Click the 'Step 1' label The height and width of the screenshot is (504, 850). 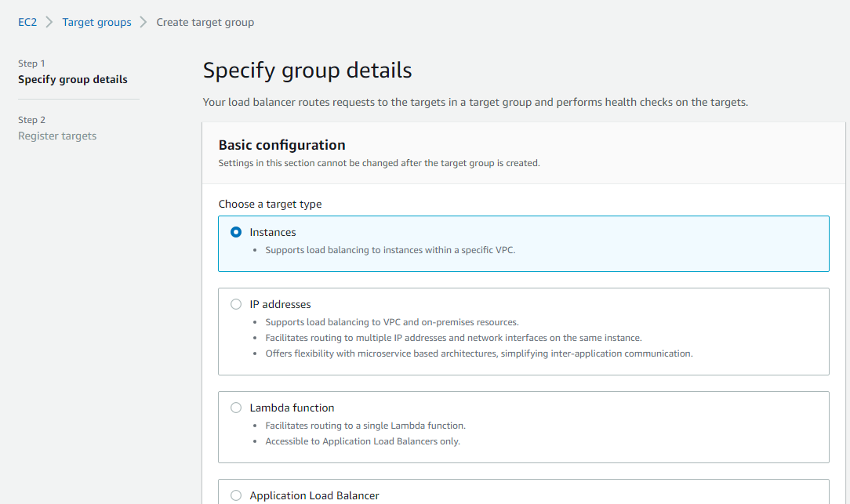pos(31,63)
